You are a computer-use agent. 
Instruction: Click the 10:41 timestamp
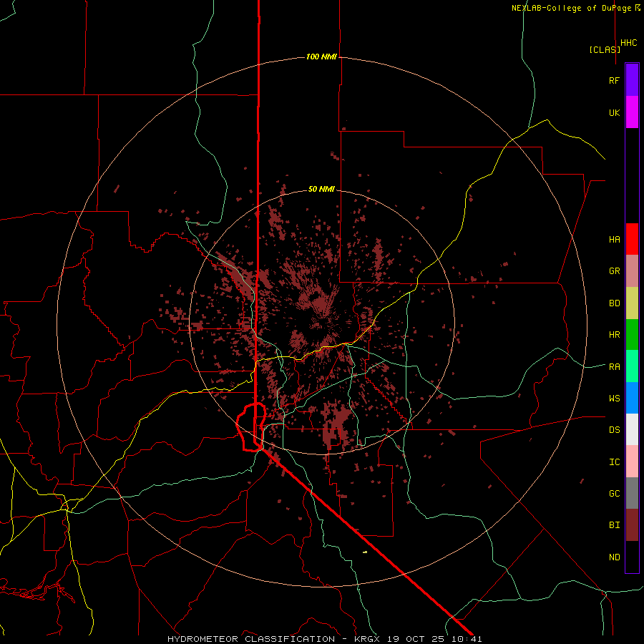coord(469,639)
